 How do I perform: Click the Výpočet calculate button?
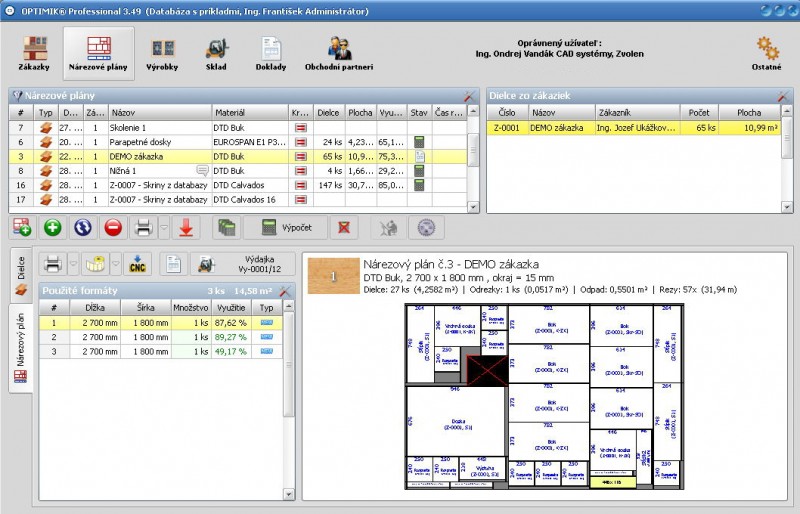pos(286,228)
